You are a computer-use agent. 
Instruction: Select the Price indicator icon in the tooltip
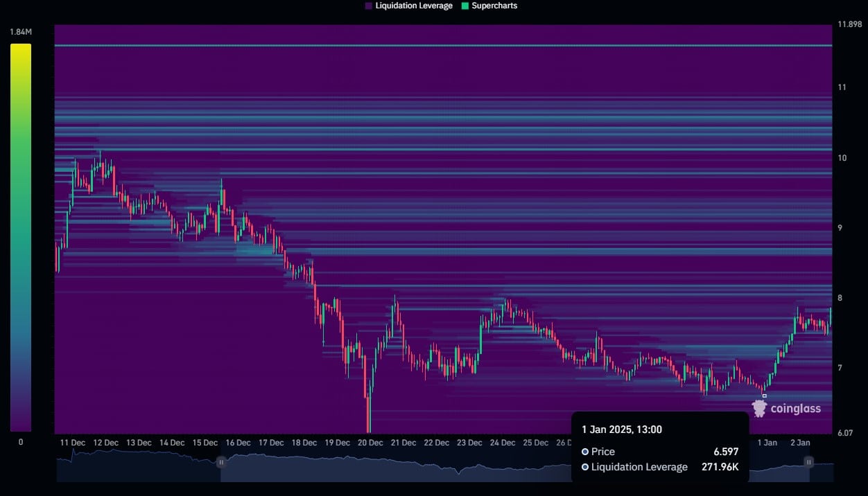coord(586,452)
